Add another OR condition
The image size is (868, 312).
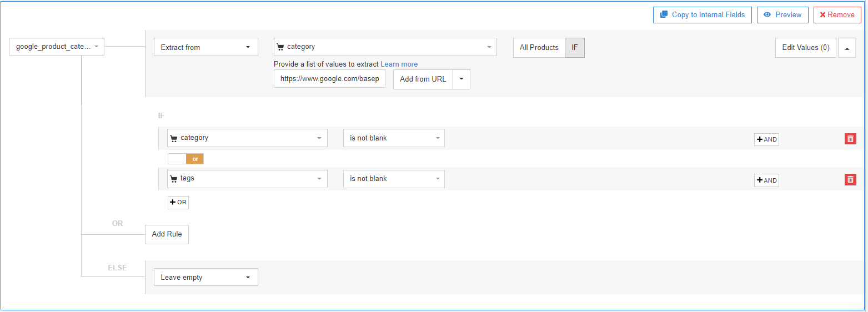point(178,203)
